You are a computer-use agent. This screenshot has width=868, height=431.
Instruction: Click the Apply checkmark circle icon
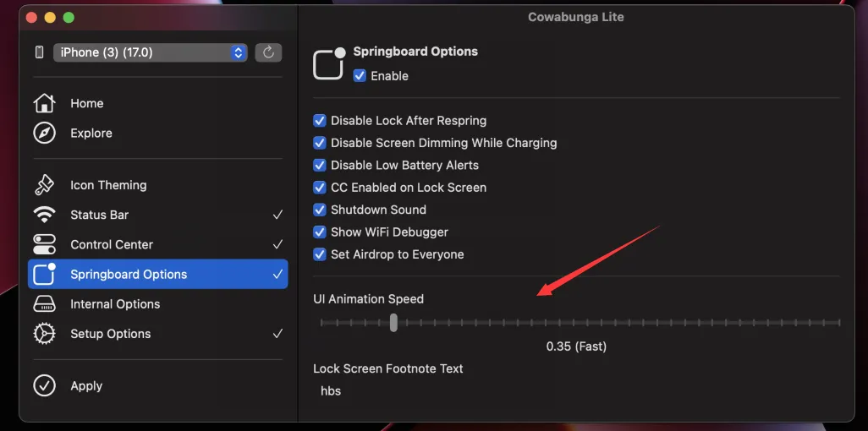pyautogui.click(x=44, y=385)
